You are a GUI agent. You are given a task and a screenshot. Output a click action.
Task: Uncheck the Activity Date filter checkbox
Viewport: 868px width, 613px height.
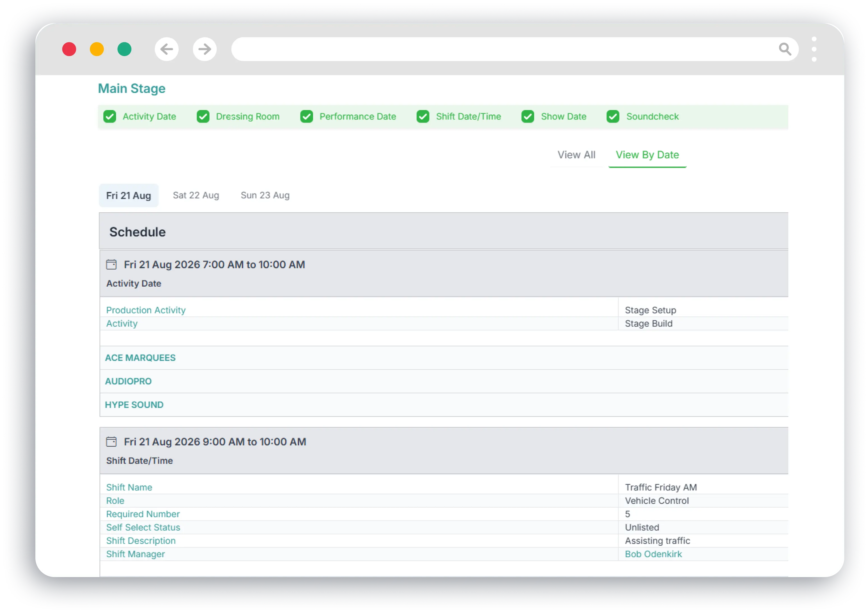(110, 116)
